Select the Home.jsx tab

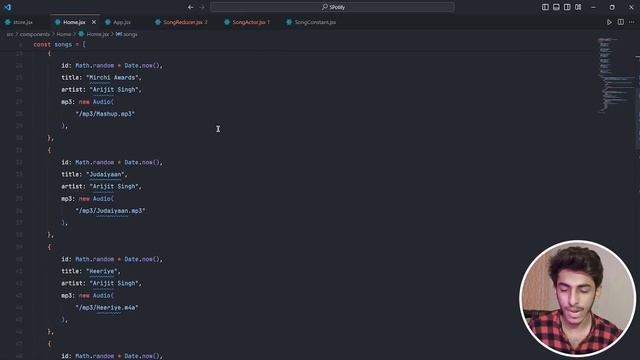tap(74, 22)
